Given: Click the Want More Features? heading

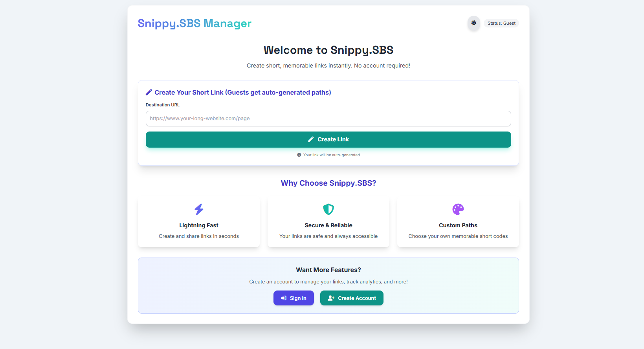Looking at the screenshot, I should click(328, 270).
